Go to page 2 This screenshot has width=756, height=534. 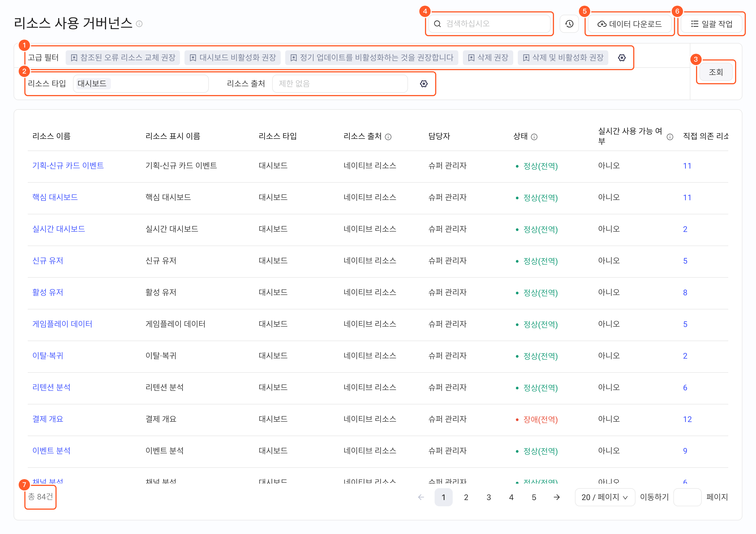(x=466, y=497)
